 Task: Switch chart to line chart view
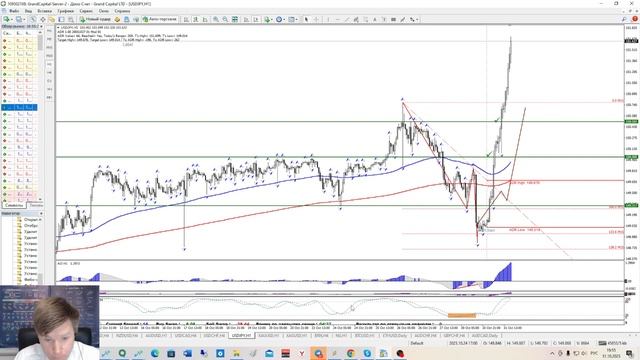pyautogui.click(x=205, y=19)
